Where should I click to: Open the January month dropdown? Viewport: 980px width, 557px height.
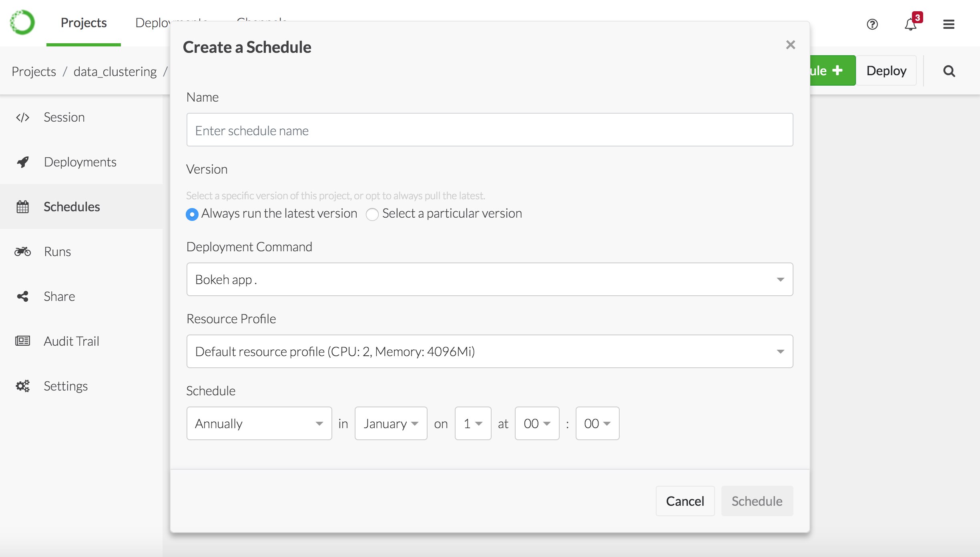(391, 423)
